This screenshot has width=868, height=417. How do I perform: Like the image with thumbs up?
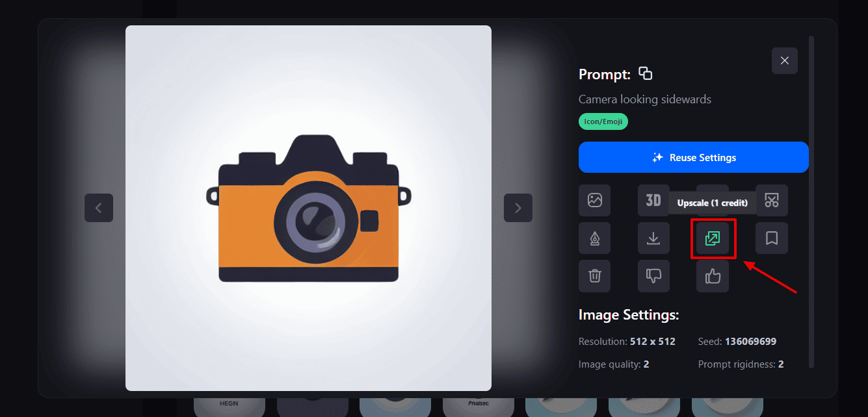[x=713, y=276]
